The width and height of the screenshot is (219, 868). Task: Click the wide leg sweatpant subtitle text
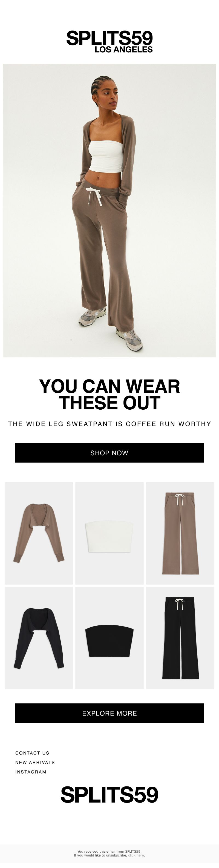109,424
